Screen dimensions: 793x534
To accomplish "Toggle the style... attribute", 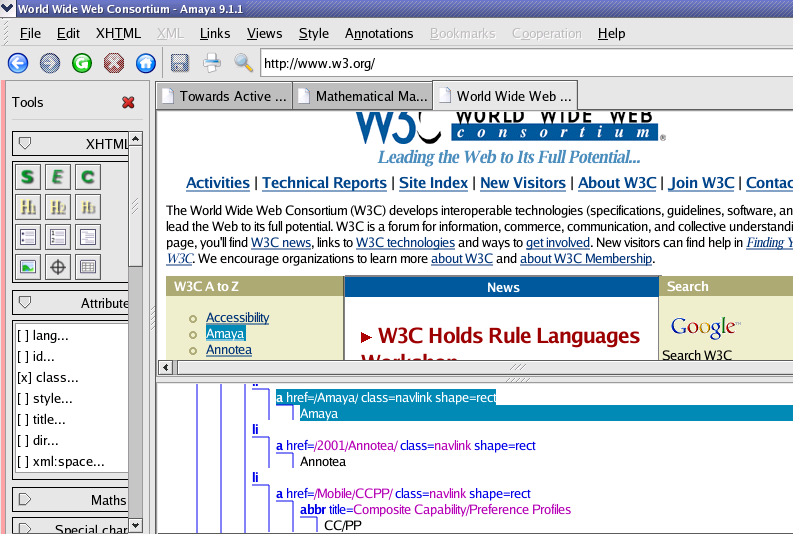I will pos(45,399).
